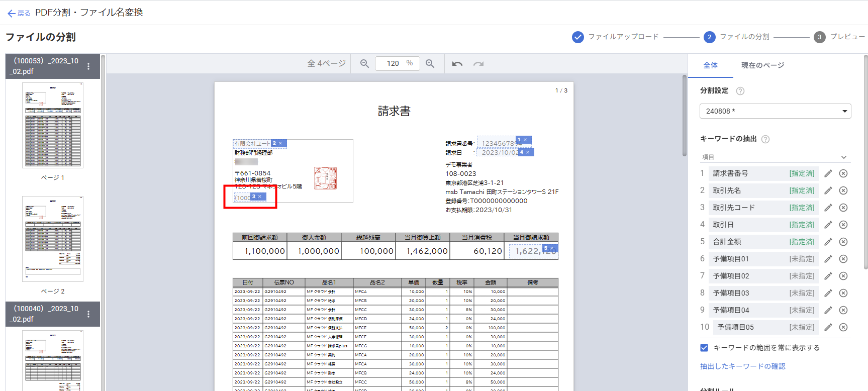Screen dimensions: 868x391
Task: Click the zoom out magnifier icon
Action: click(364, 64)
